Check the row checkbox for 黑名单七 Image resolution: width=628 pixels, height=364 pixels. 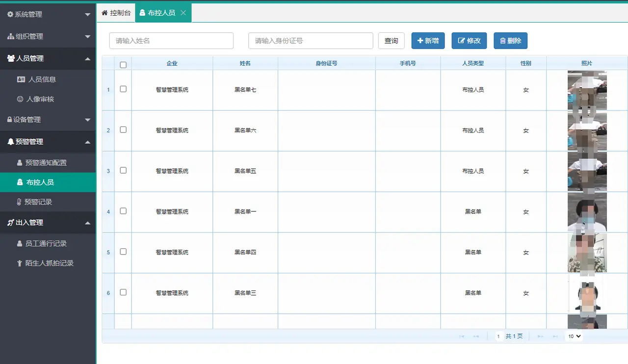tap(123, 89)
